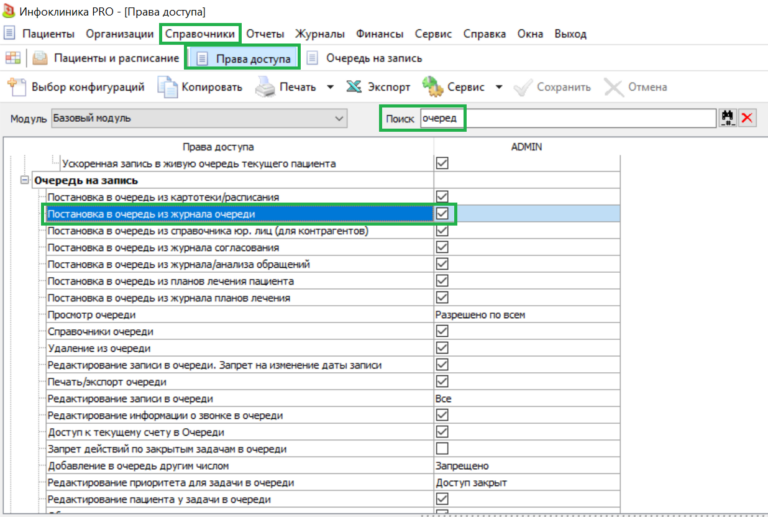Click the Экспорт Excel icon
Viewport: 768px width, 517px height.
354,87
